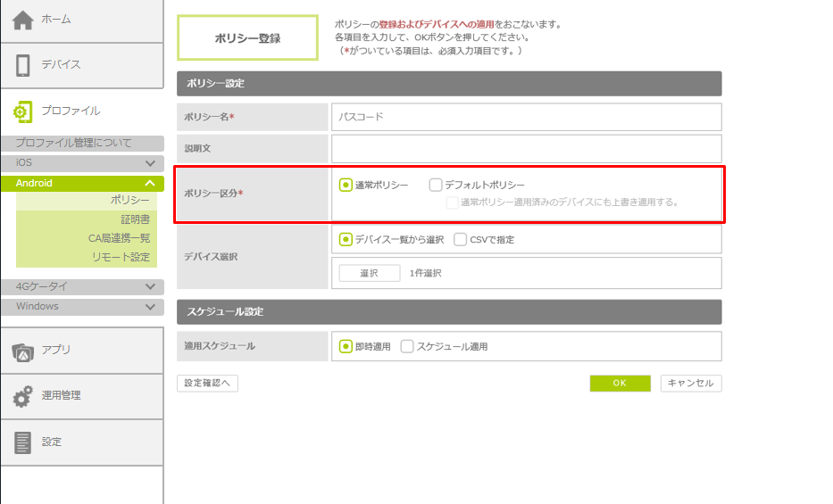
Task: Select the デフォルトポリシー option
Action: point(436,186)
